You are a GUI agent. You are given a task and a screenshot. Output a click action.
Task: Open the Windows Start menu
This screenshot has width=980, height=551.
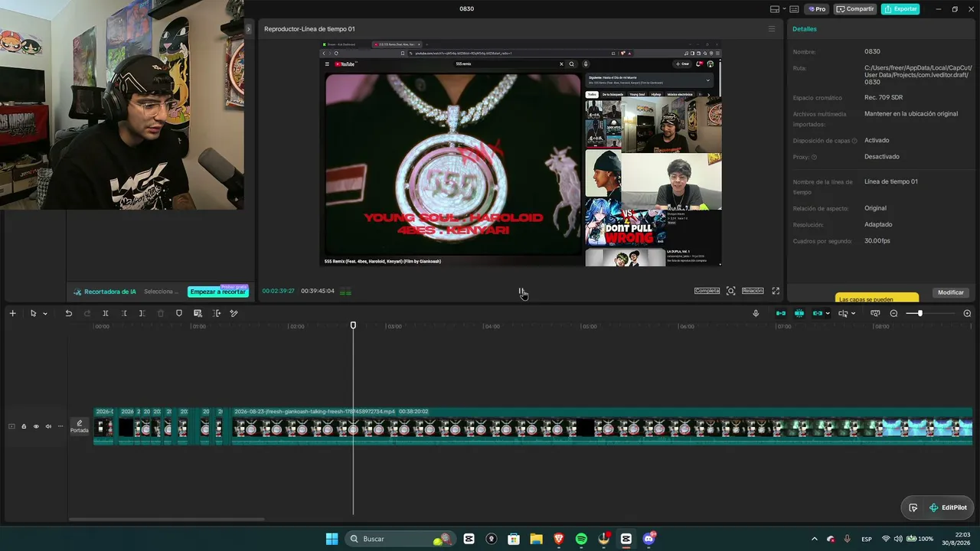[332, 539]
